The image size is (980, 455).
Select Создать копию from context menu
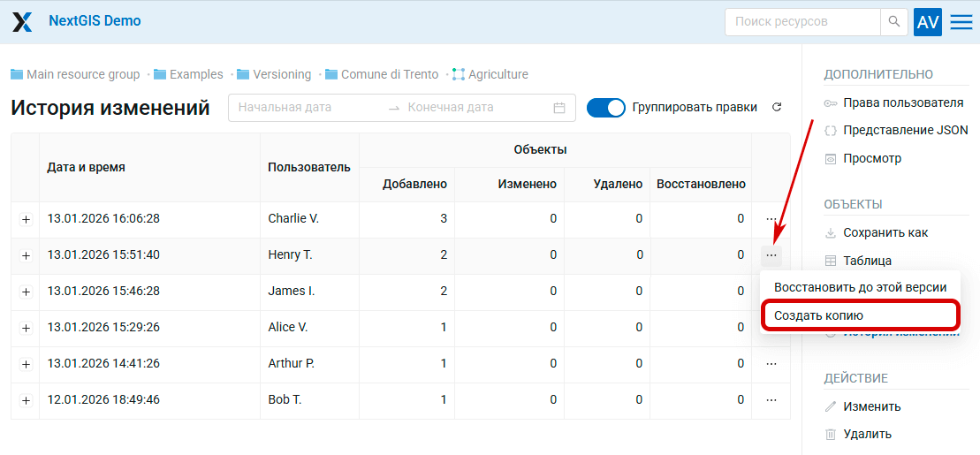(818, 315)
